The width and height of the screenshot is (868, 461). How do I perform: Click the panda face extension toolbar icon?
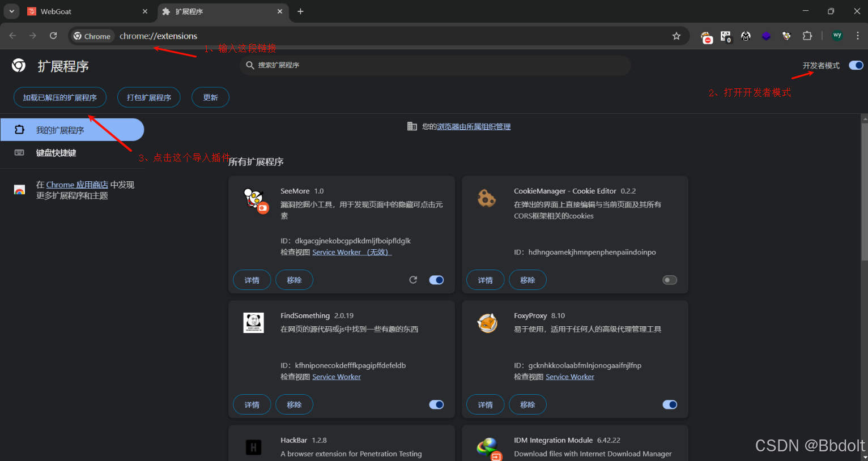(x=746, y=36)
